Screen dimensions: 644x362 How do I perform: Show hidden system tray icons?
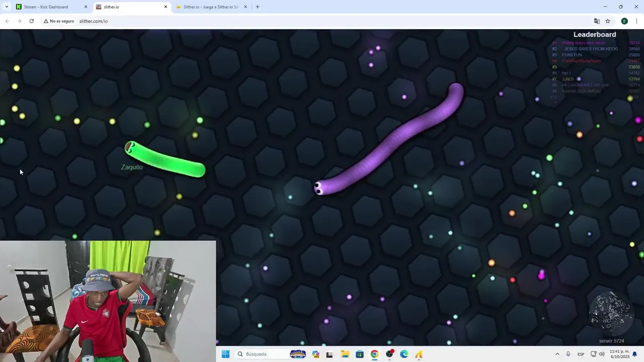(557, 354)
